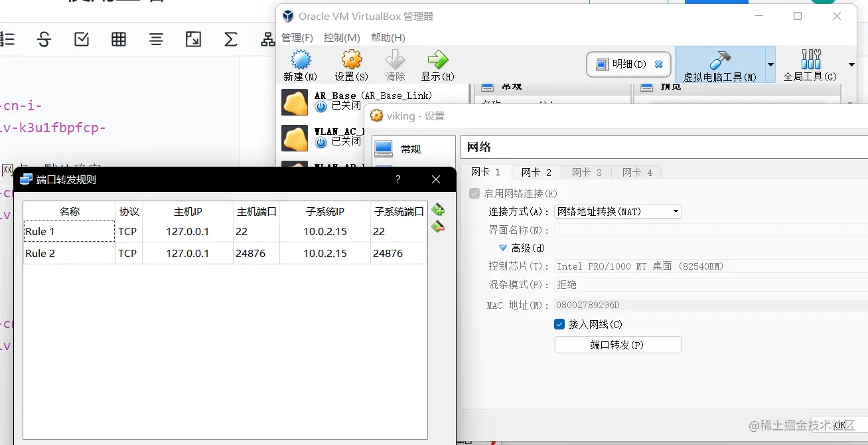Open the Help (帮助) menu
868x445 pixels.
pos(388,38)
